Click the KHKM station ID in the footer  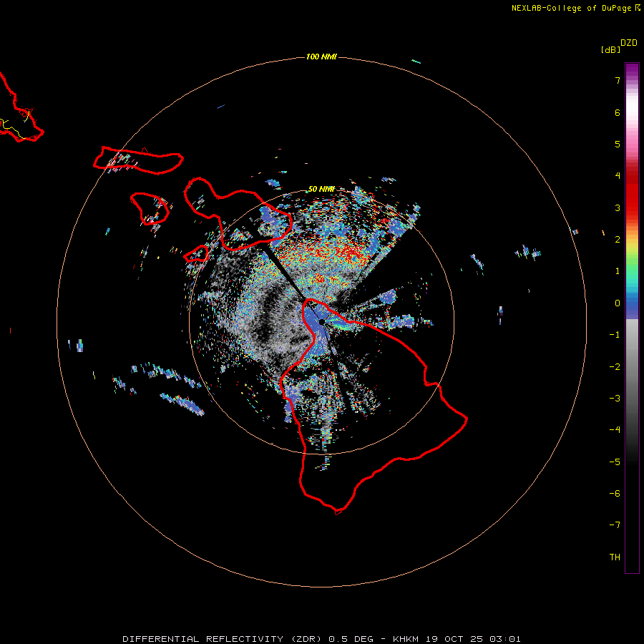pyautogui.click(x=406, y=639)
